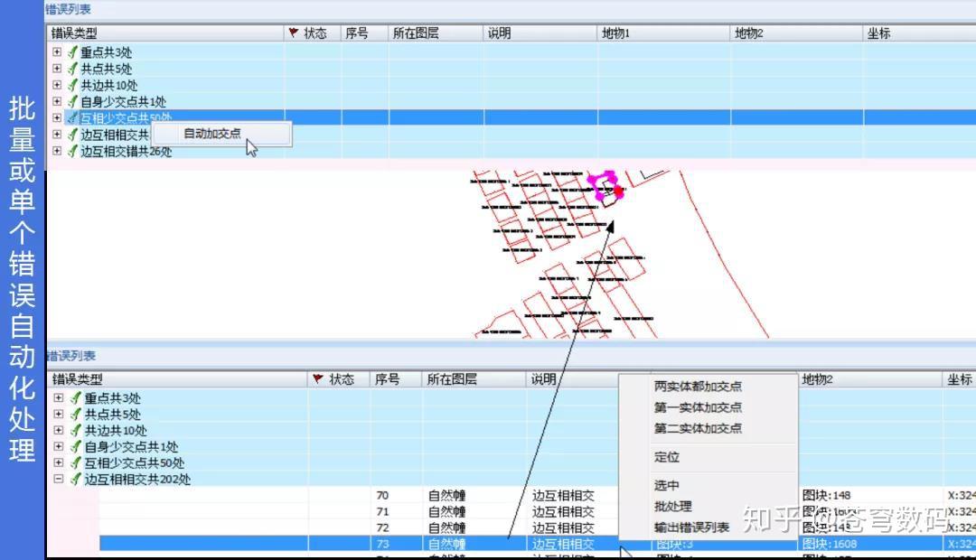The height and width of the screenshot is (560, 976).
Task: Expand lower 重点共3处 node
Action: click(59, 397)
